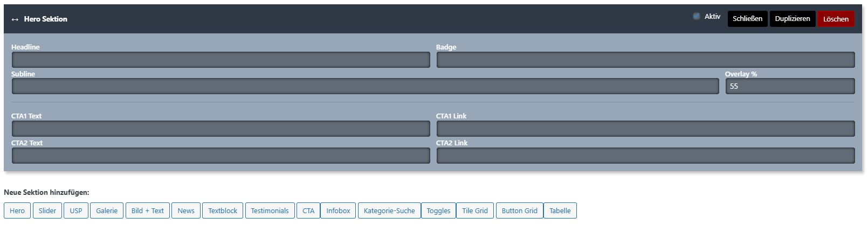Image resolution: width=868 pixels, height=225 pixels.
Task: Duplicate the Hero section with Duplizieren
Action: [x=792, y=19]
